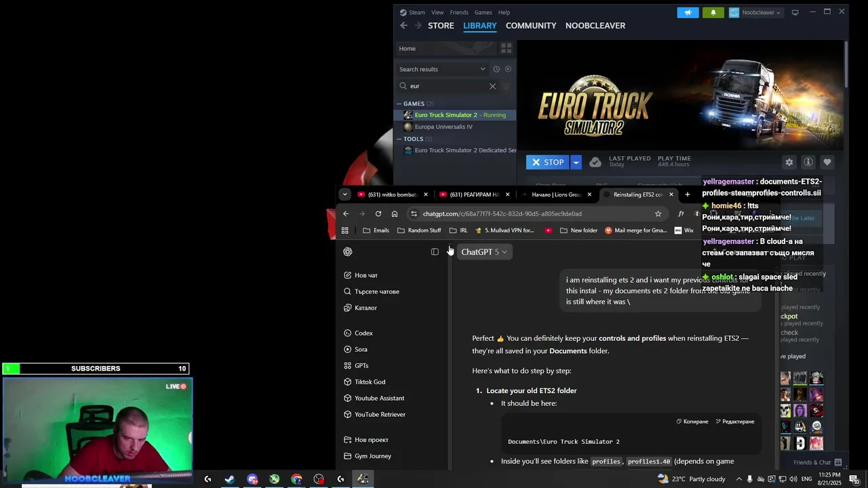Copy code block with Копиране button
Viewport: 868px width, 488px height.
[x=692, y=422]
